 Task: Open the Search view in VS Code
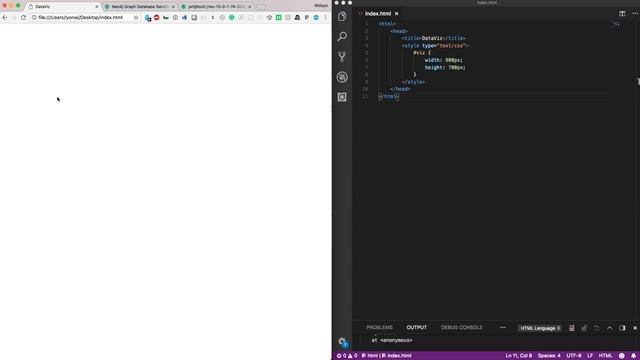[x=342, y=36]
